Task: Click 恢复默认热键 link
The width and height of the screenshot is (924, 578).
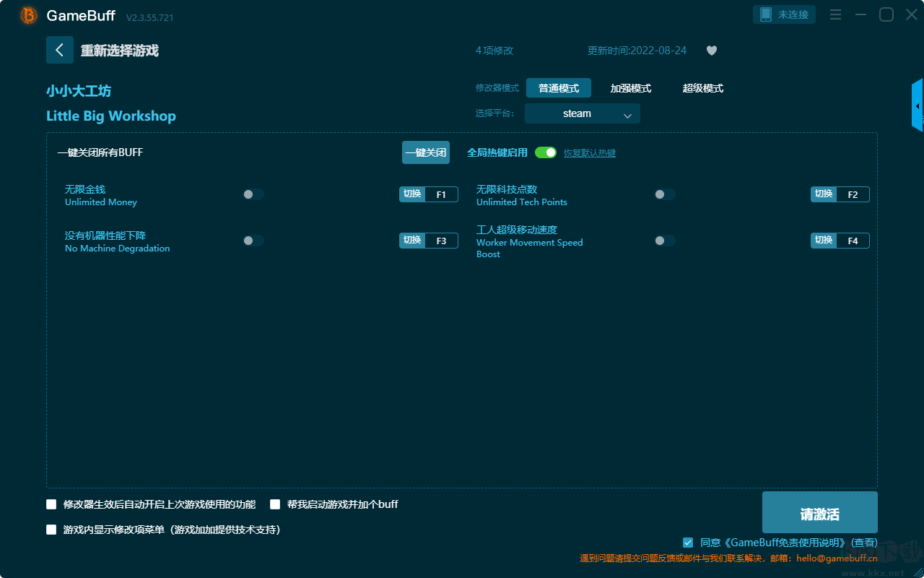Action: click(590, 153)
